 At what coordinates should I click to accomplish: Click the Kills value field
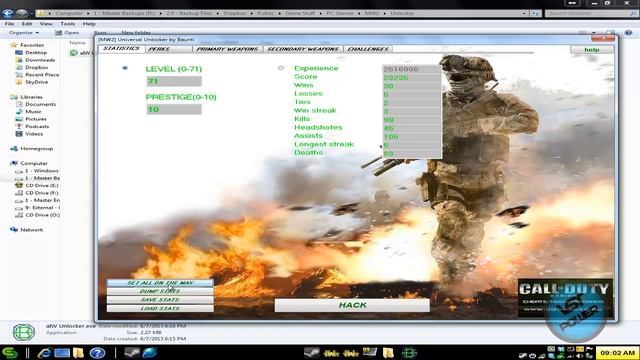tap(411, 120)
